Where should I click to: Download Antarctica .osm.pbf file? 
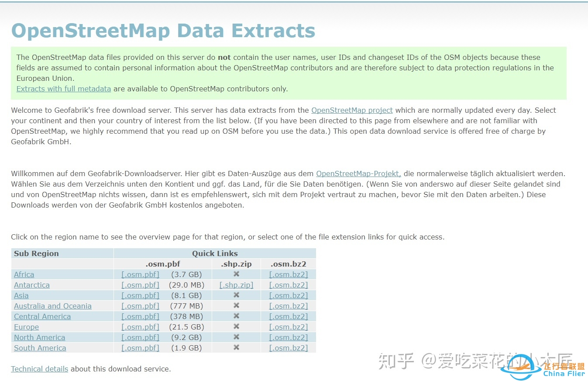[x=140, y=285]
